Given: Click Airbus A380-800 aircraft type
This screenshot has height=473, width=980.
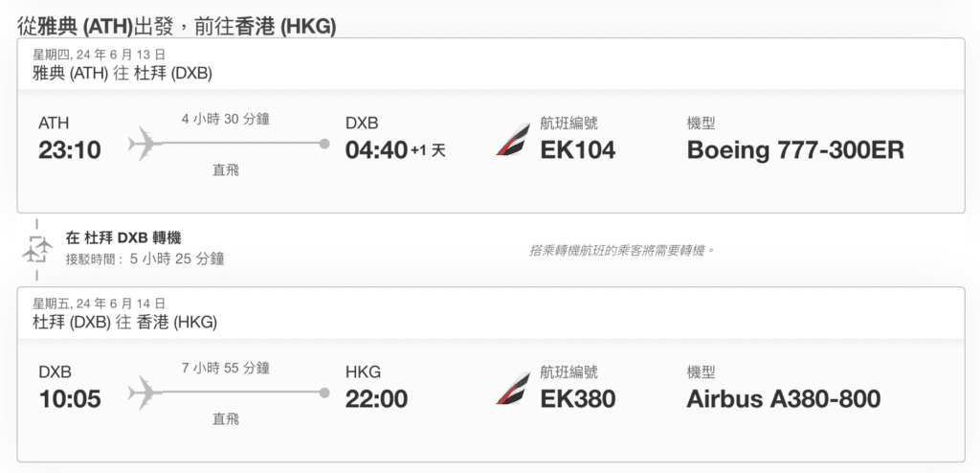Looking at the screenshot, I should (x=784, y=399).
